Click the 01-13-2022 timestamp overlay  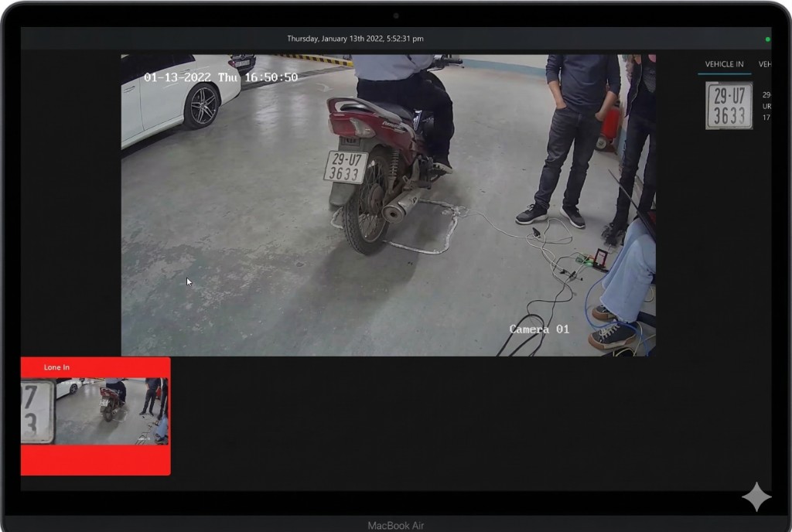pyautogui.click(x=220, y=77)
